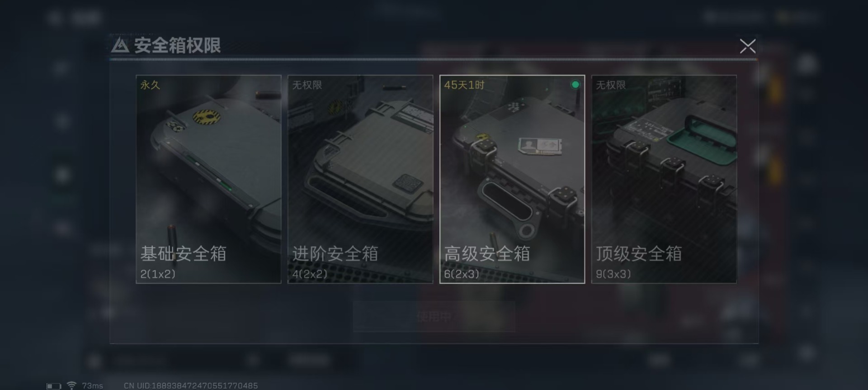Click the 2(1x2) capacity text
The height and width of the screenshot is (390, 868).
point(158,274)
